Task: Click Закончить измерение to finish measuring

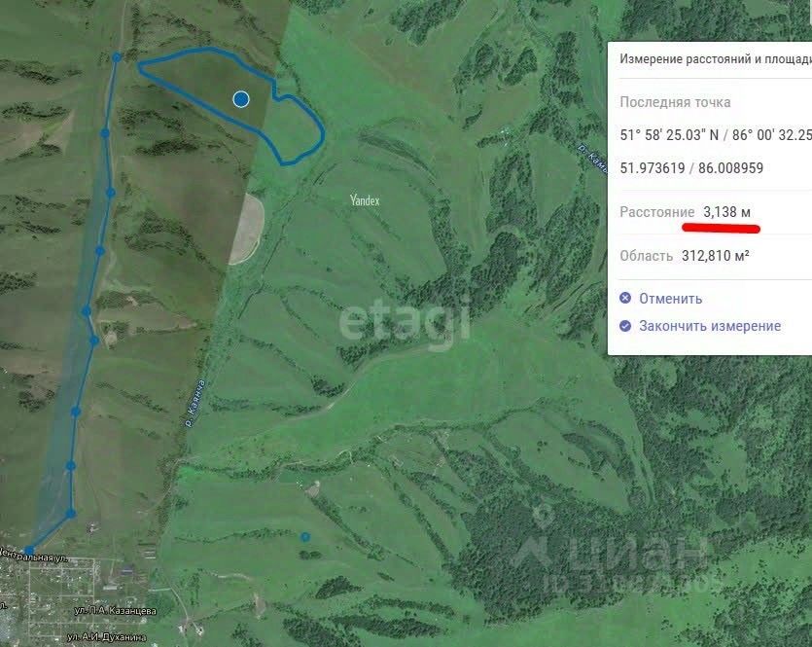Action: (710, 326)
